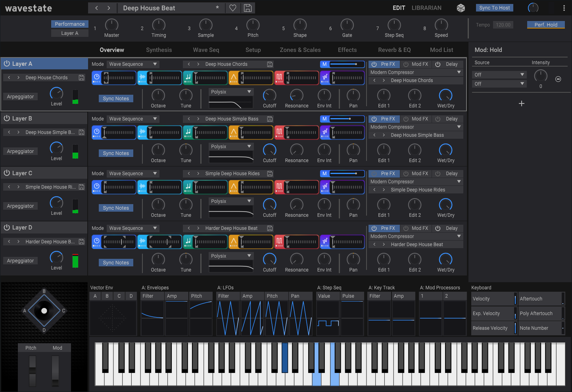The width and height of the screenshot is (572, 392).
Task: Toggle Layer C power button
Action: coord(7,173)
